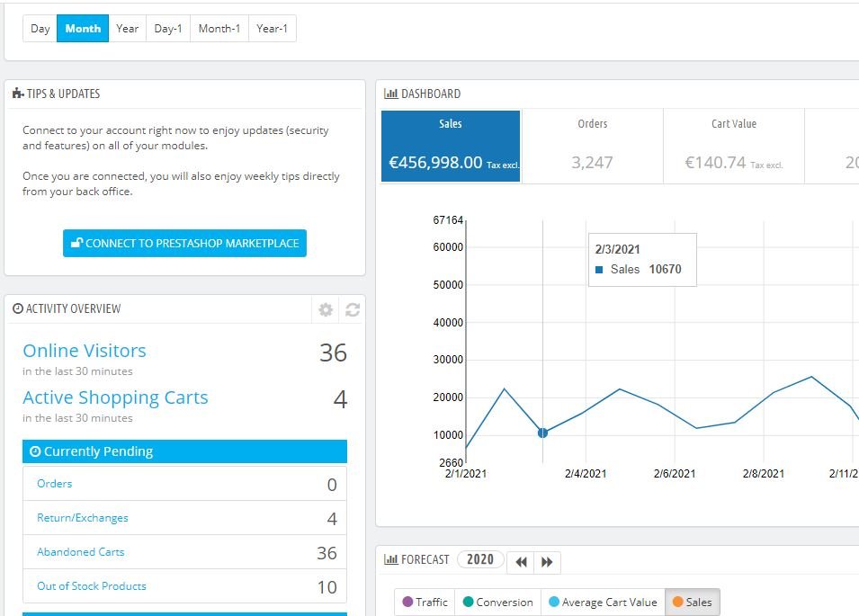
Task: Connect to PrestaShop Marketplace
Action: 184,243
